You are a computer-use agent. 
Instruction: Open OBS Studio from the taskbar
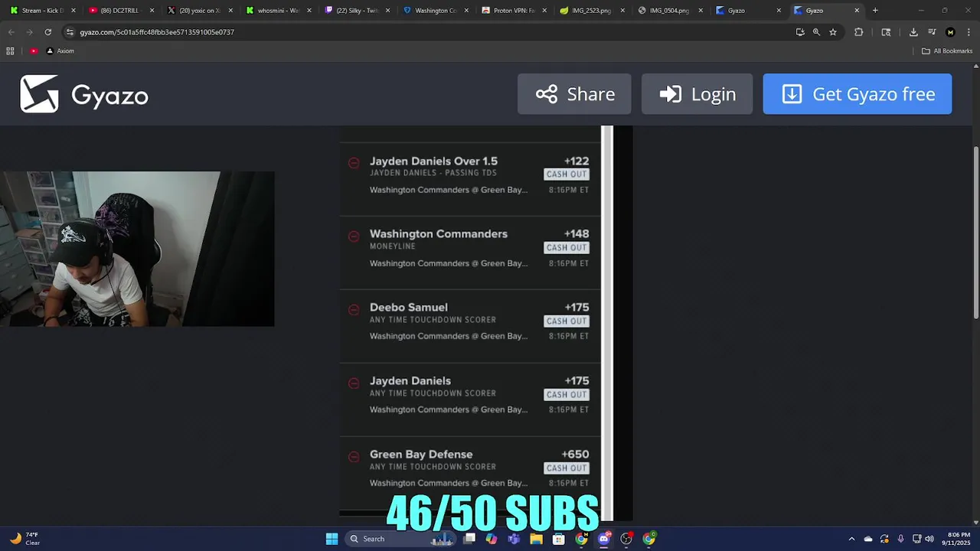point(626,539)
